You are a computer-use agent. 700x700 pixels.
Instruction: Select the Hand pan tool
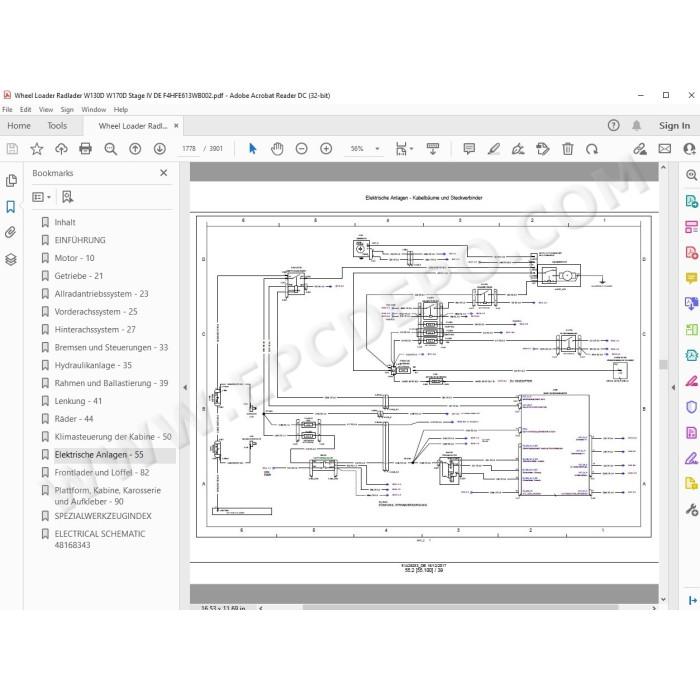pos(277,149)
